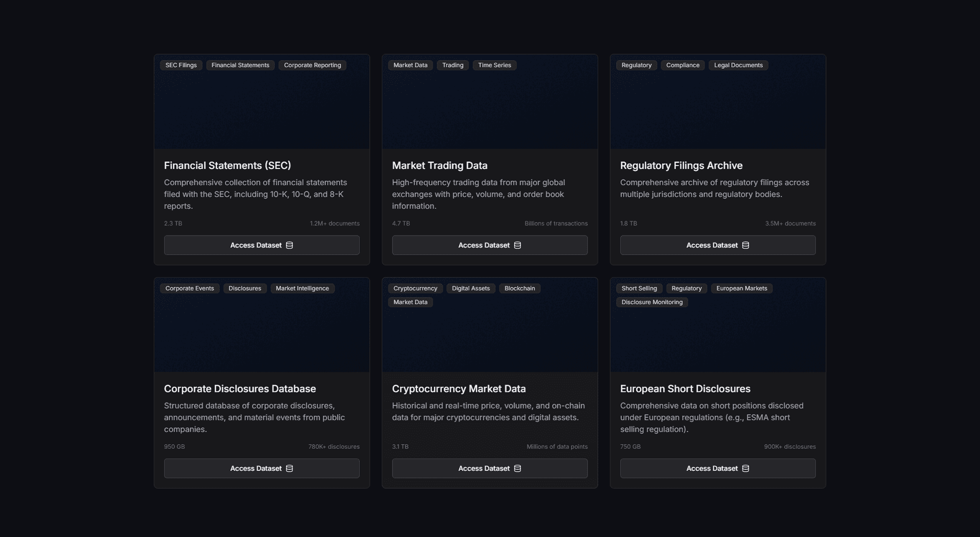This screenshot has width=980, height=537.
Task: Select the Corporate Events tag
Action: click(189, 288)
